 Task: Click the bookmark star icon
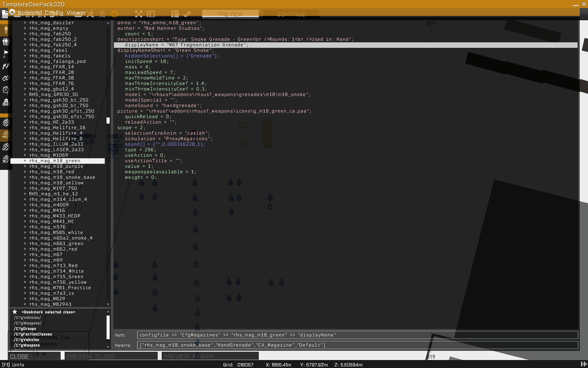15,312
